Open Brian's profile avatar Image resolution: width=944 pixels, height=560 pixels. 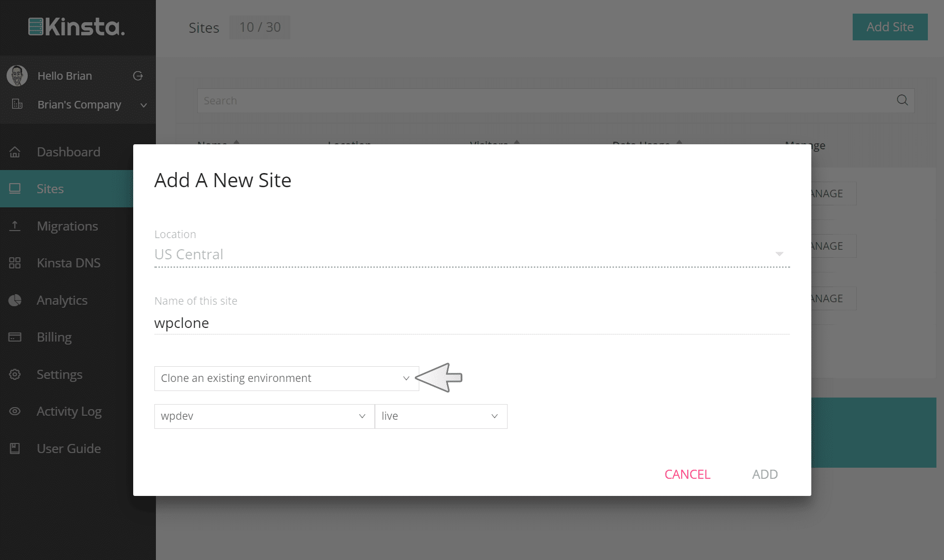click(x=17, y=75)
